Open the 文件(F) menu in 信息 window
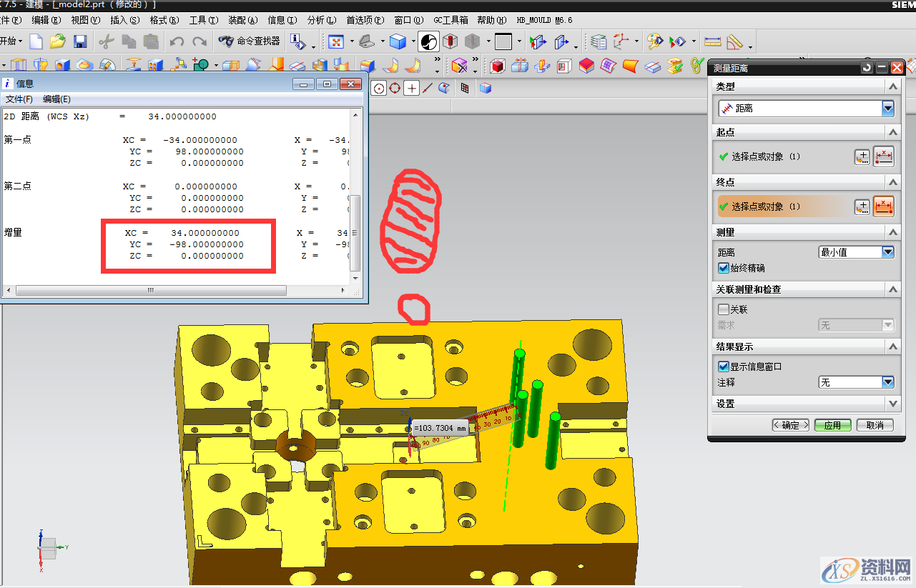916x588 pixels. click(x=19, y=99)
